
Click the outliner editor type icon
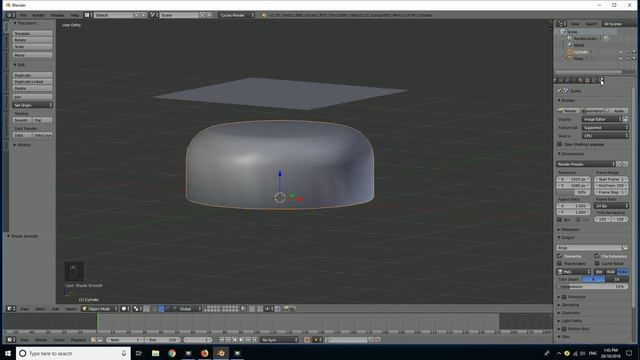coord(562,24)
